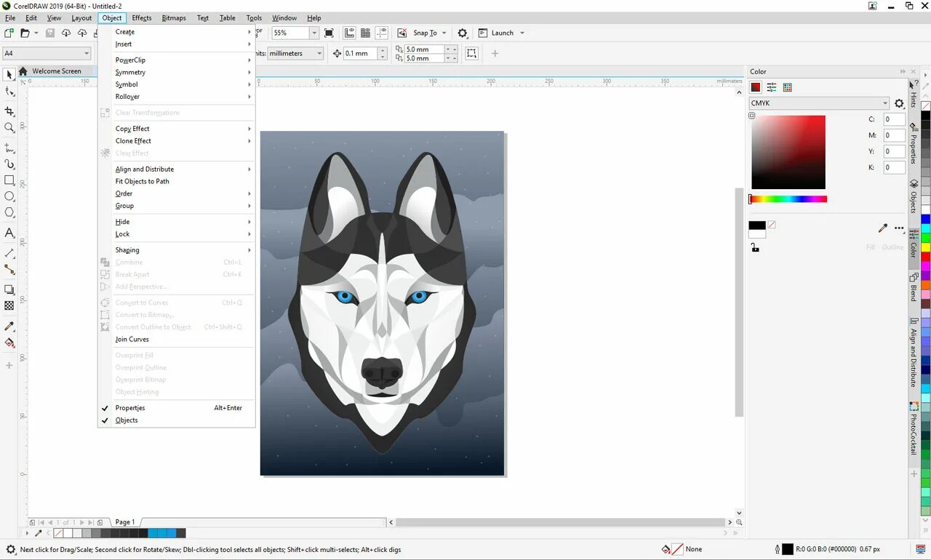Pick a color from the rainbow hue strip
The image size is (931, 560).
point(788,198)
